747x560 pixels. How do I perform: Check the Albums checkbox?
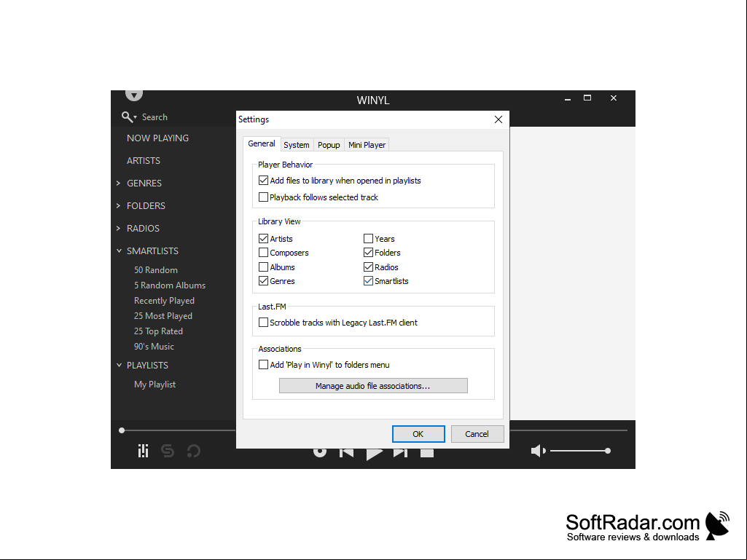[x=263, y=267]
